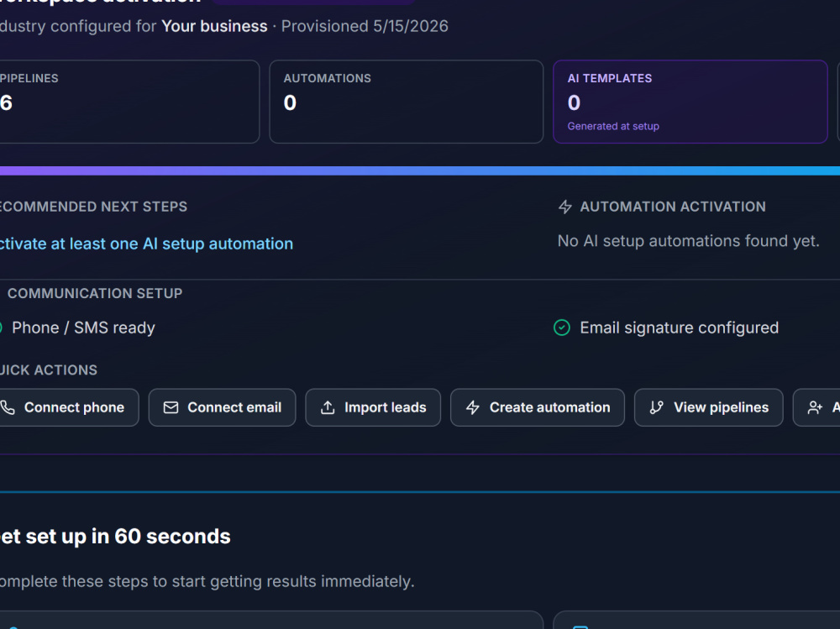Open the View pipelines button
840x629 pixels.
709,407
